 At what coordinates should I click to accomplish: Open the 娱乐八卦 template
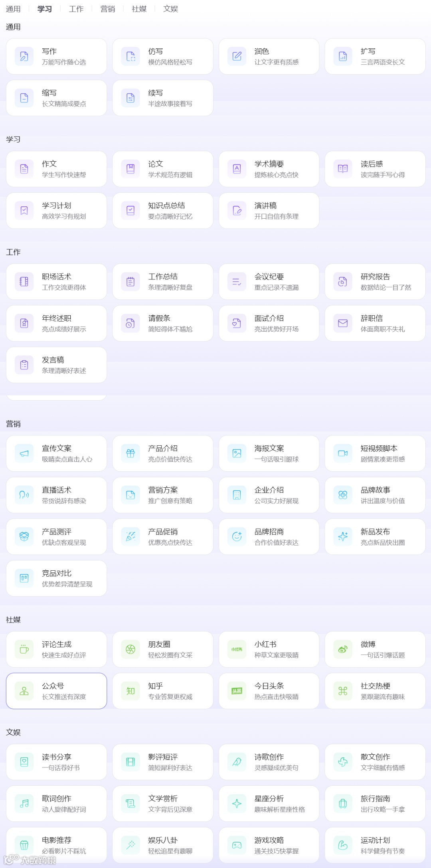click(x=163, y=845)
